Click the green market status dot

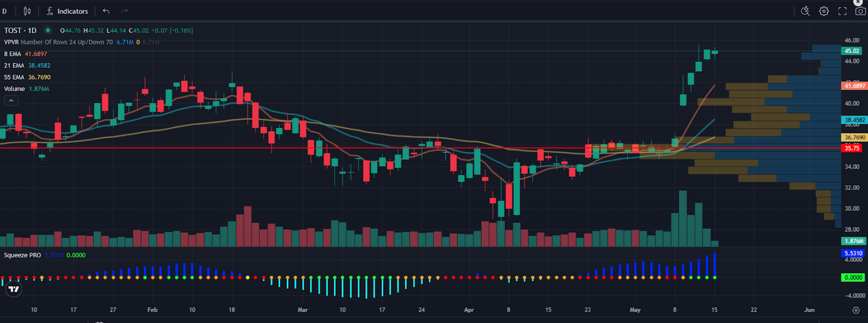click(48, 30)
